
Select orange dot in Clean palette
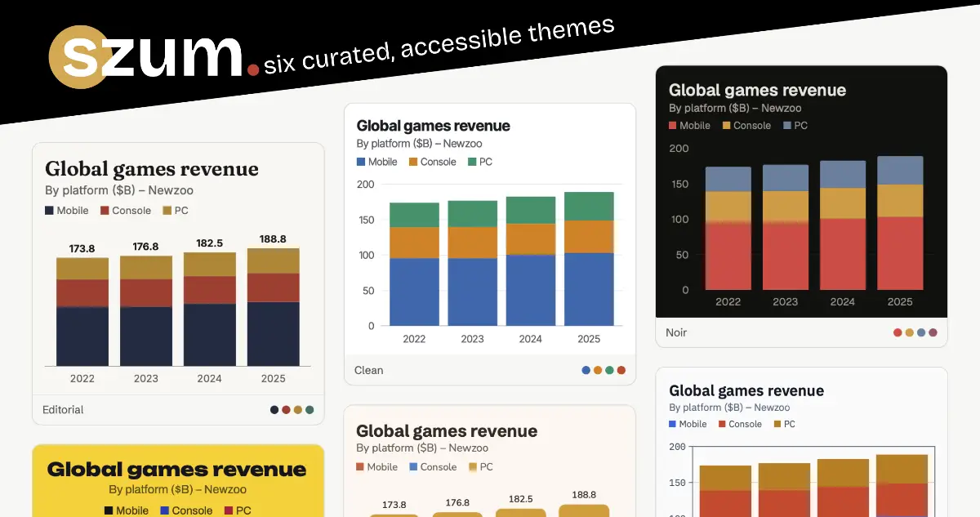(x=598, y=370)
